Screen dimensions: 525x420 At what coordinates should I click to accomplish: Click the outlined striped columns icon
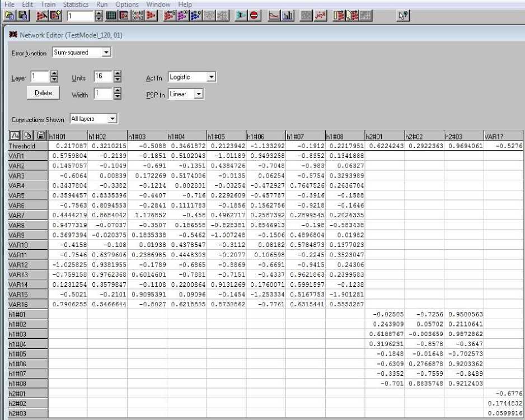(352, 16)
